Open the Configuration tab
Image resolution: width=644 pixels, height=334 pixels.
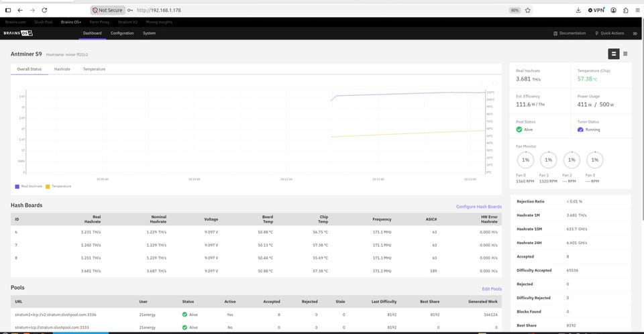122,34
